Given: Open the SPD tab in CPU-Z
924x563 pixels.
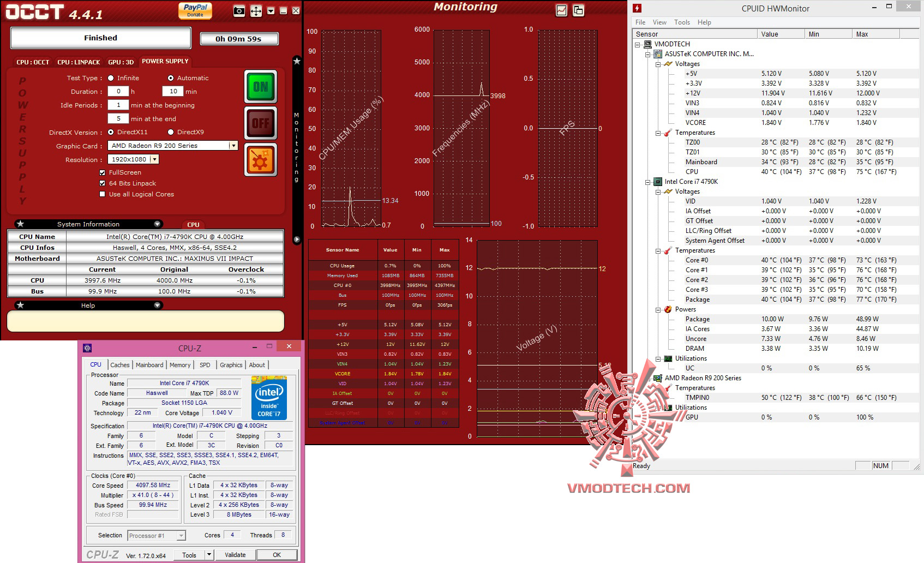Looking at the screenshot, I should point(205,365).
